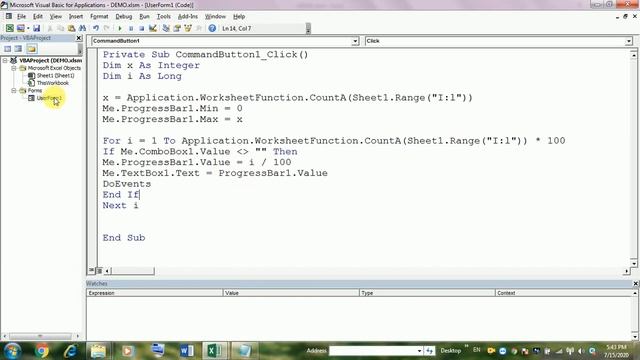Click View Object icon in Project panel

click(x=18, y=49)
